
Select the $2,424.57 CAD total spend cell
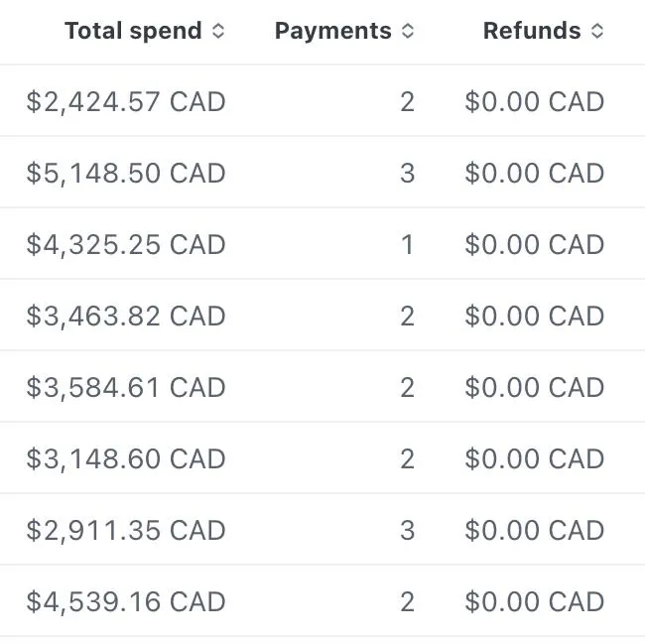[x=126, y=101]
